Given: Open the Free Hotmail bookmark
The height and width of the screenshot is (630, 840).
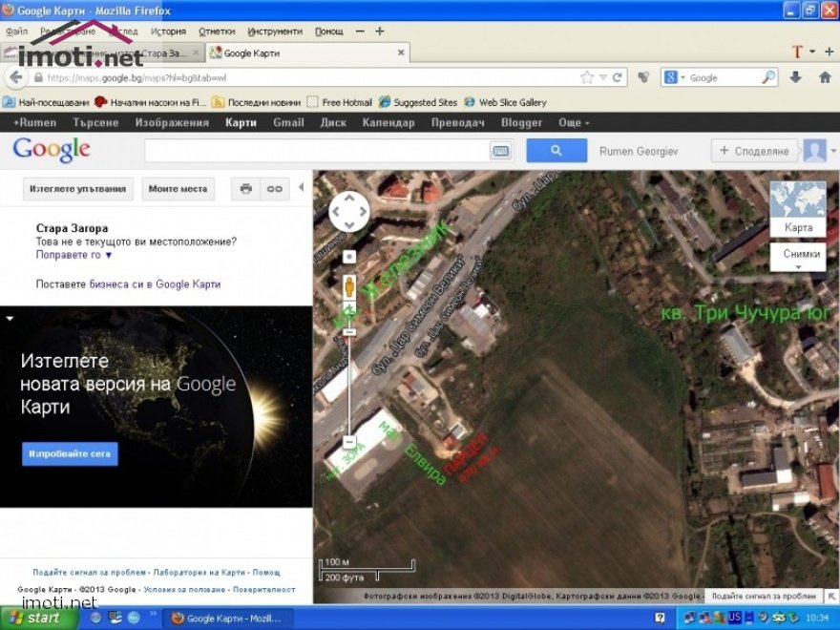Looking at the screenshot, I should click(x=339, y=102).
